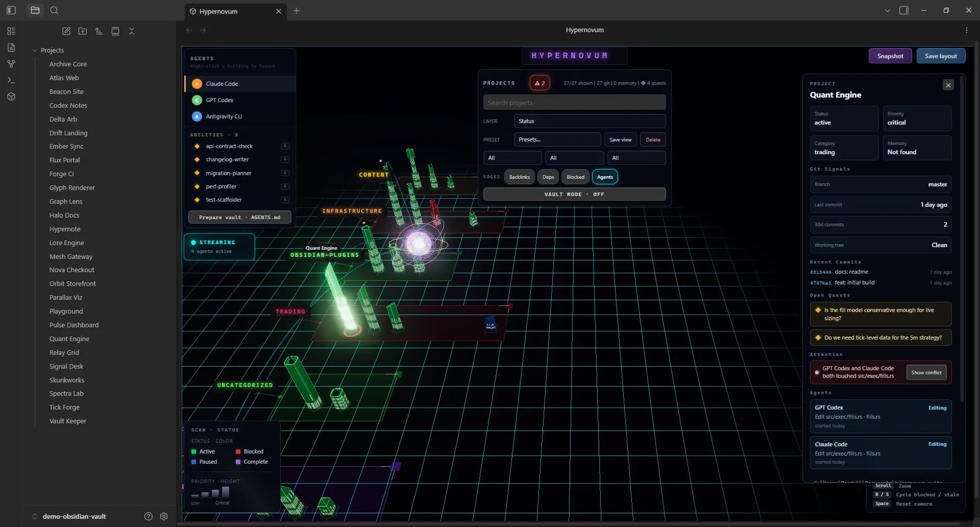The height and width of the screenshot is (527, 980).
Task: Toggle Blocked edges
Action: tap(575, 177)
